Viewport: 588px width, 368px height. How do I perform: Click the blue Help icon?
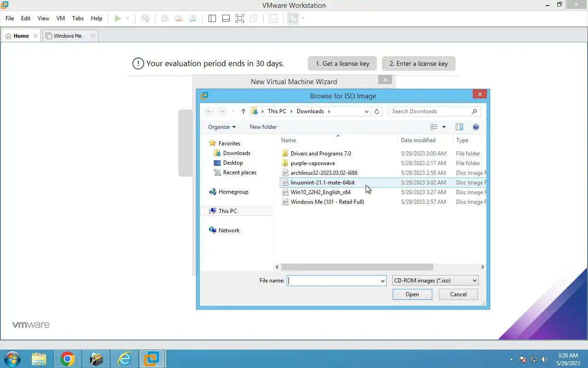(x=476, y=127)
